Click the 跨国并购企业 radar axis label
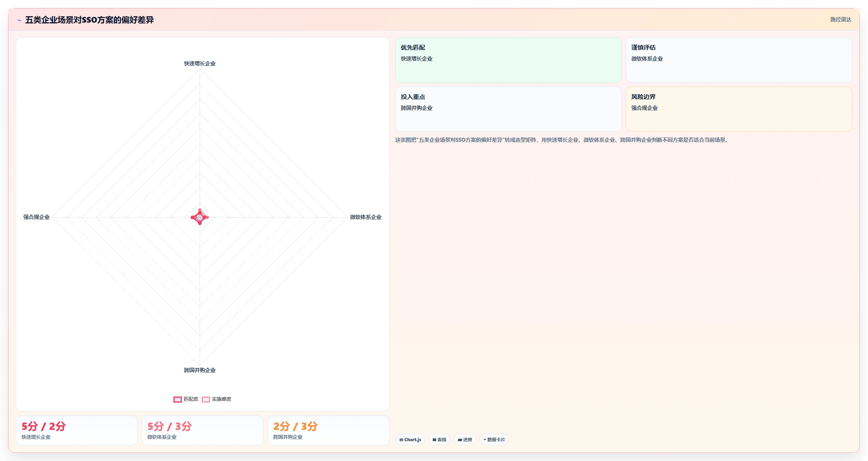The width and height of the screenshot is (868, 461). (200, 370)
